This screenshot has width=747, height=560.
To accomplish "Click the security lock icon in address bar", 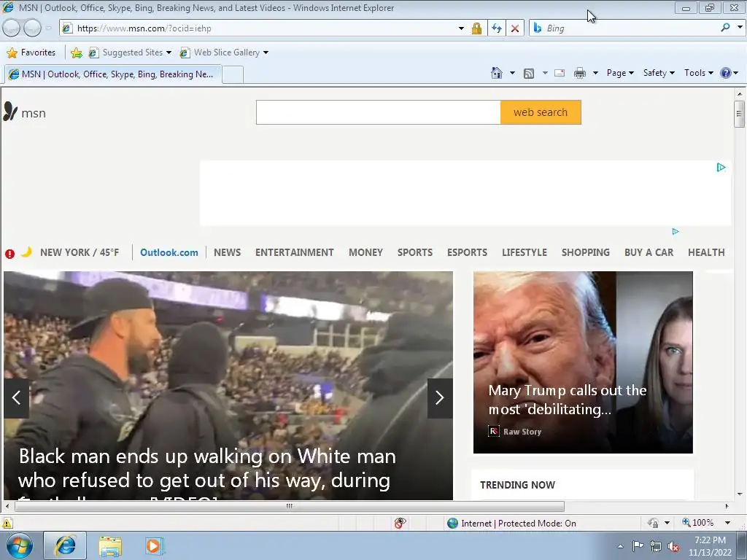I will pos(476,28).
